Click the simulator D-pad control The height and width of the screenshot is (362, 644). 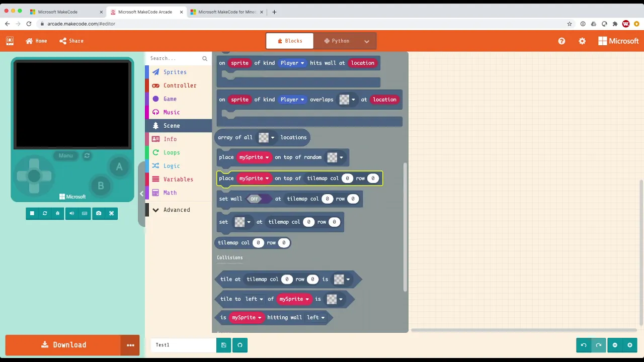pyautogui.click(x=34, y=175)
